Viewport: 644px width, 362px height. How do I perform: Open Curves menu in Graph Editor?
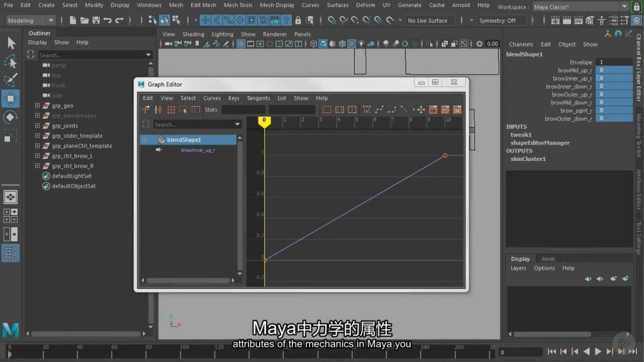click(212, 98)
